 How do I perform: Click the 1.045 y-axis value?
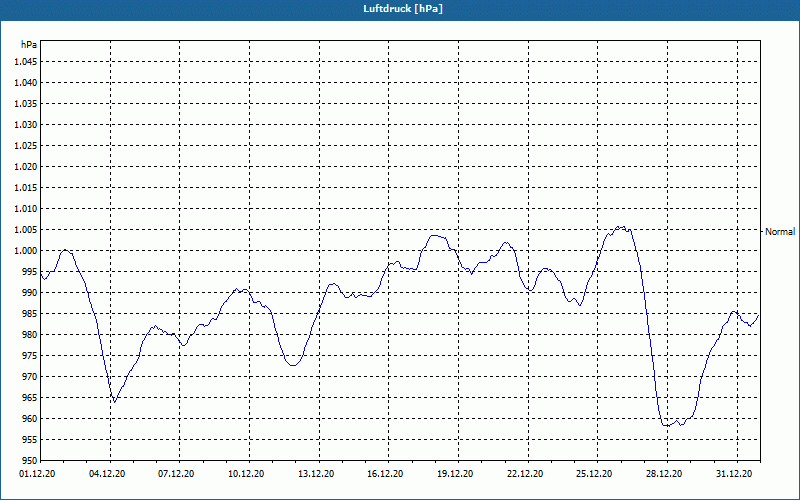(x=26, y=62)
